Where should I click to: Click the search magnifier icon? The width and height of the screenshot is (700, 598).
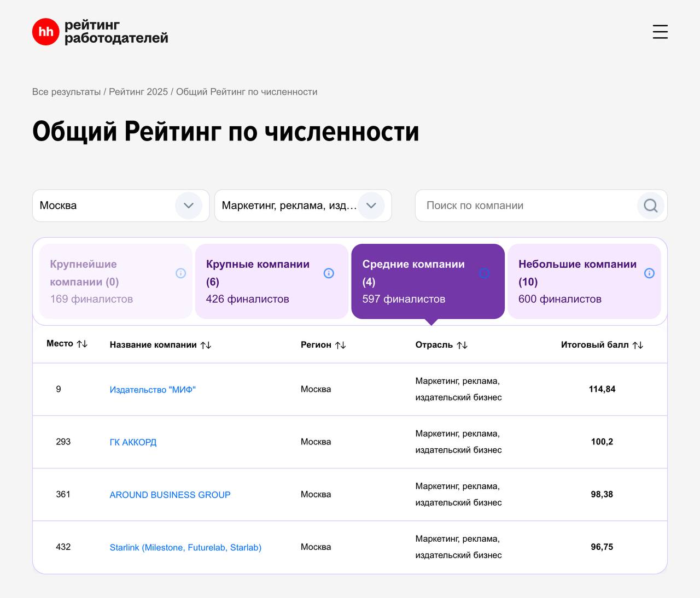point(650,206)
